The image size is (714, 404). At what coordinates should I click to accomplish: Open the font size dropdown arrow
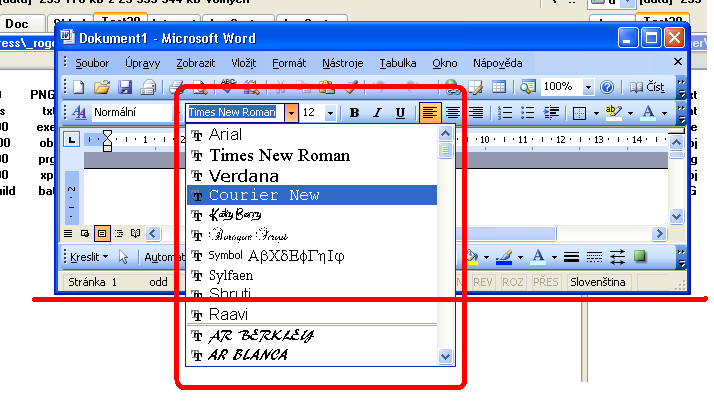tap(333, 113)
